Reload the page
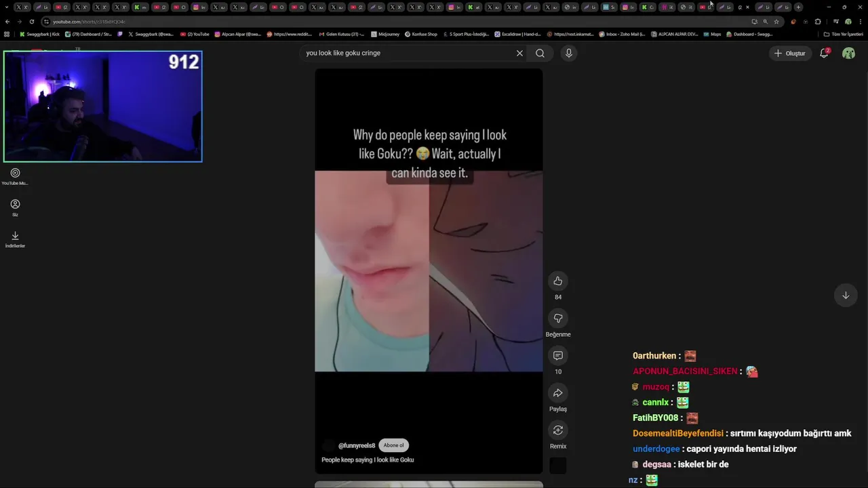 tap(31, 22)
